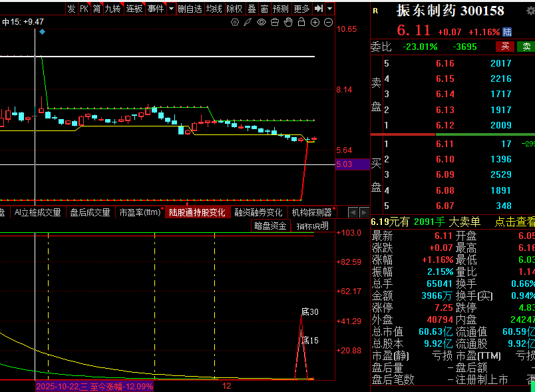535x392 pixels.
Task: Click the 底15 label on indicator chart
Action: click(x=311, y=340)
